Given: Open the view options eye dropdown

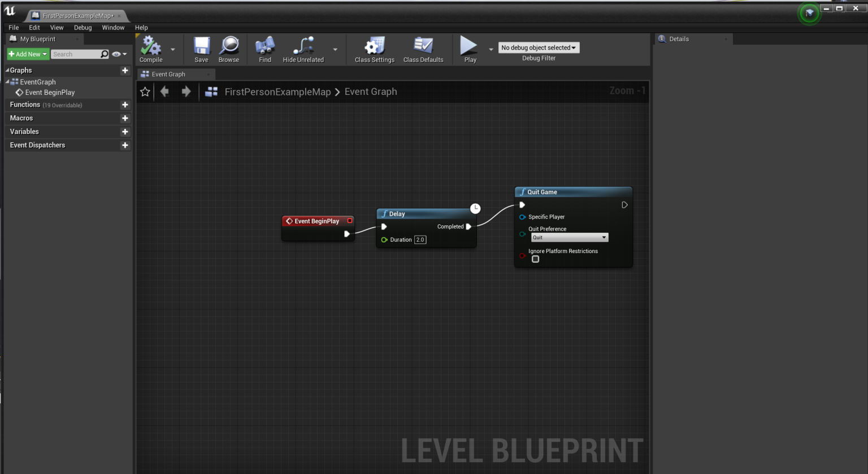Looking at the screenshot, I should pos(119,54).
